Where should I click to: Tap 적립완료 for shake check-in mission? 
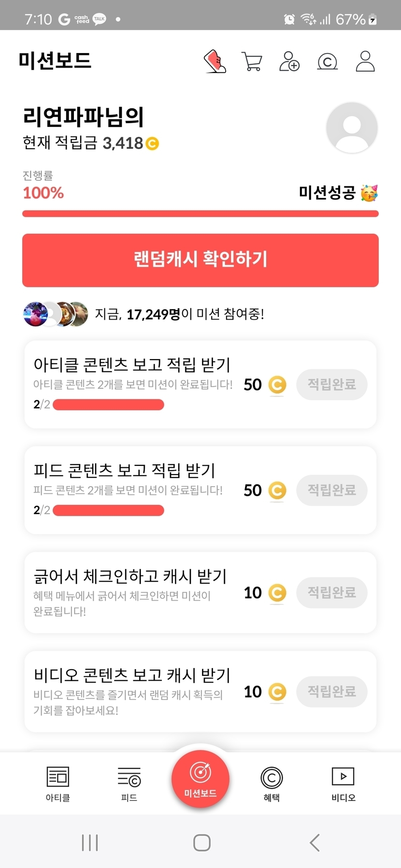tap(332, 593)
